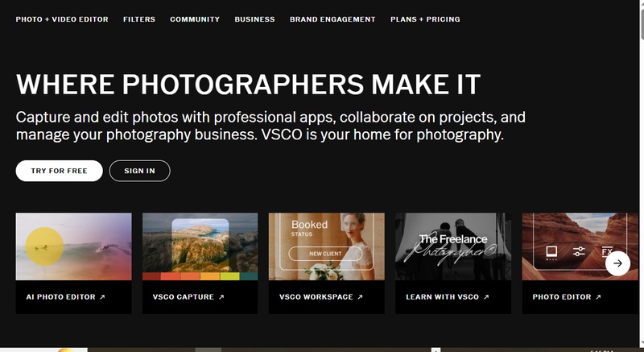644x352 pixels.
Task: Click the arrow icon beside Learn with VSCO
Action: 486,297
